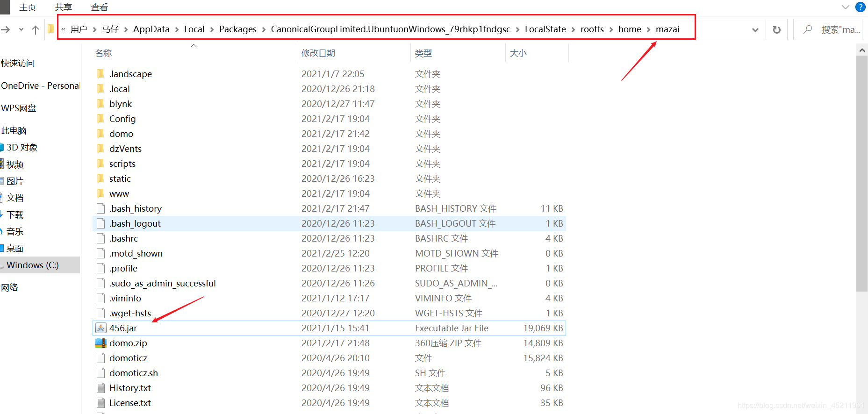Refresh the current folder view
This screenshot has height=414, width=868.
pyautogui.click(x=776, y=30)
